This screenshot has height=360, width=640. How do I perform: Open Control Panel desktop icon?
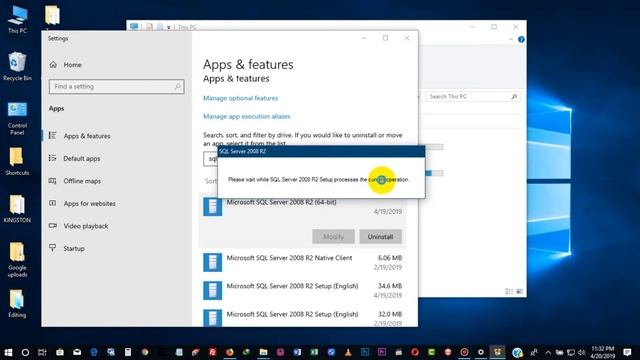coord(17,118)
